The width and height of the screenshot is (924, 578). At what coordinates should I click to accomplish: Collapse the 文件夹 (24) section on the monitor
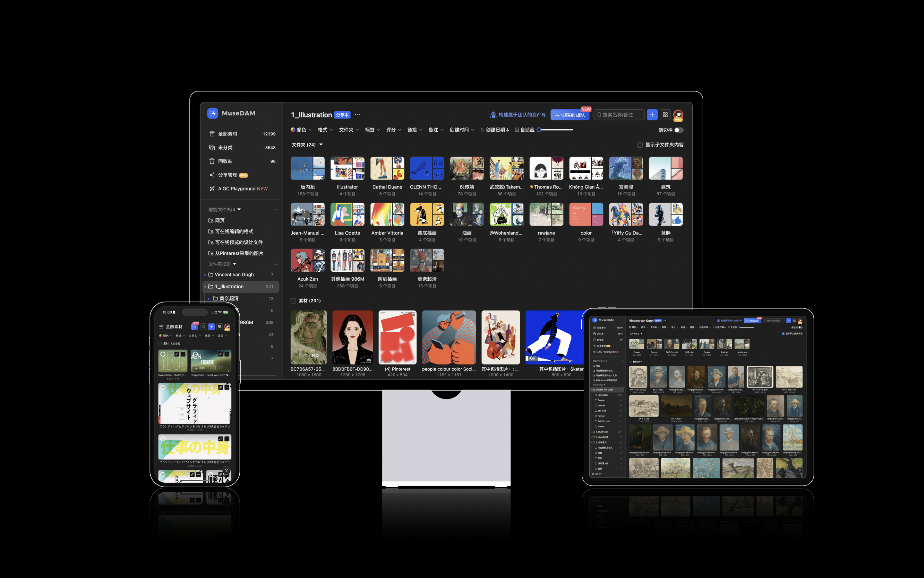(x=321, y=144)
